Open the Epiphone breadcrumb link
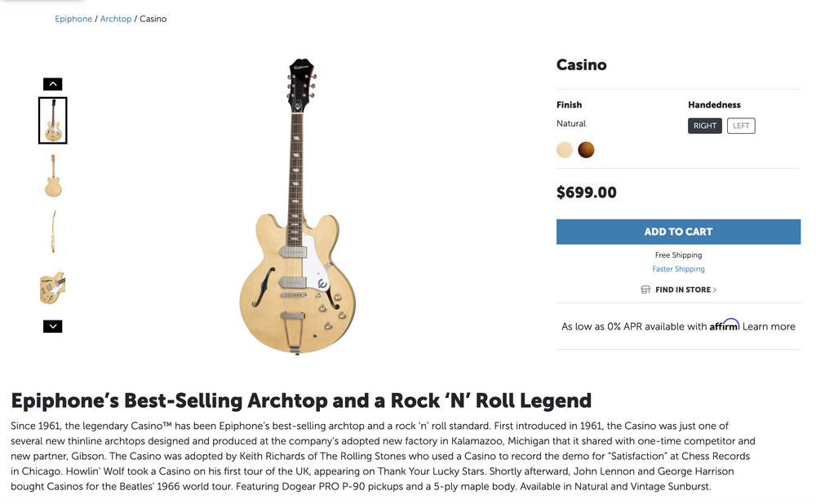This screenshot has width=816, height=504. [73, 19]
